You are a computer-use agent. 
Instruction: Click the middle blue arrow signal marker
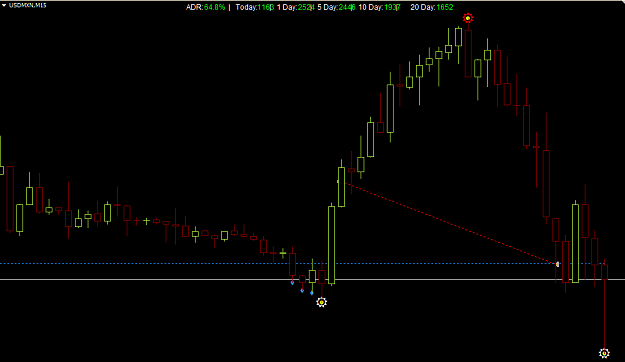coord(302,291)
